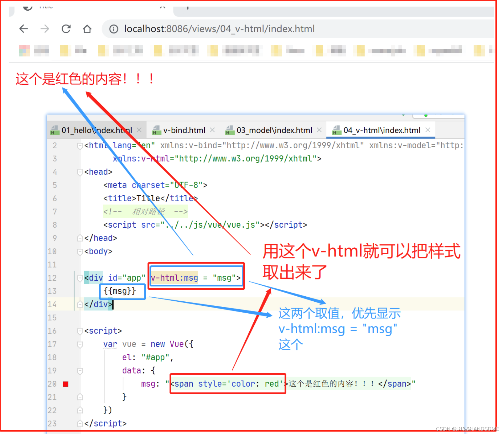Click the red color swatch in line 20 gutter
Screen dimensions: 504x434
(65, 384)
